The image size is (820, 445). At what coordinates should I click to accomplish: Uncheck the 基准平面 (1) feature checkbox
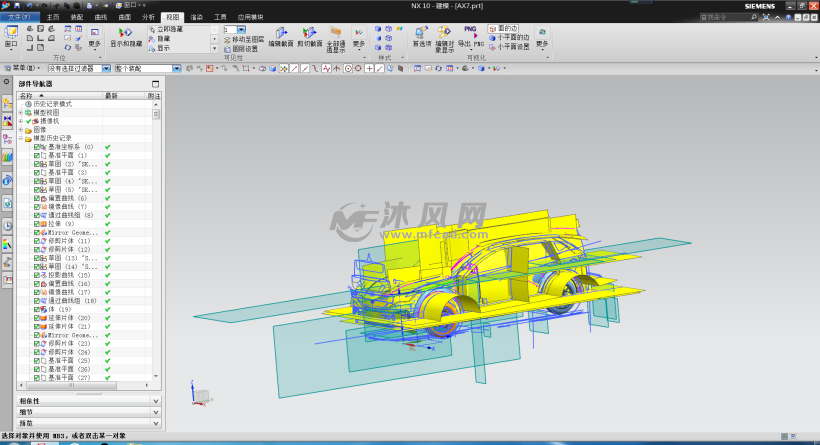[37, 155]
